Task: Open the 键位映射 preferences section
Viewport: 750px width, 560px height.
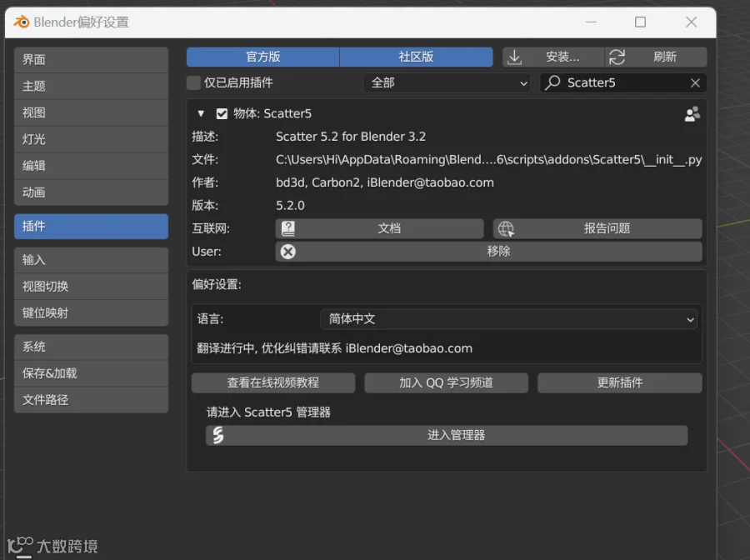Action: (91, 313)
